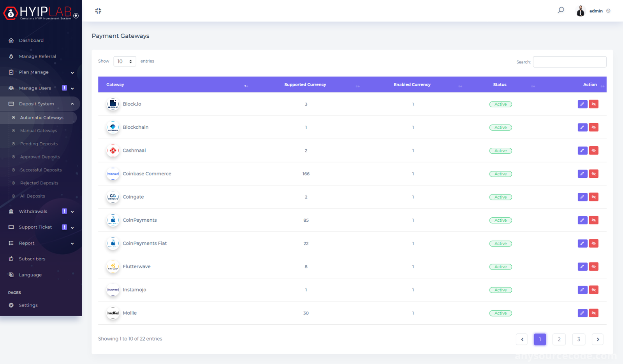623x364 pixels.
Task: Click the edit pencil icon for Block.io
Action: point(582,104)
